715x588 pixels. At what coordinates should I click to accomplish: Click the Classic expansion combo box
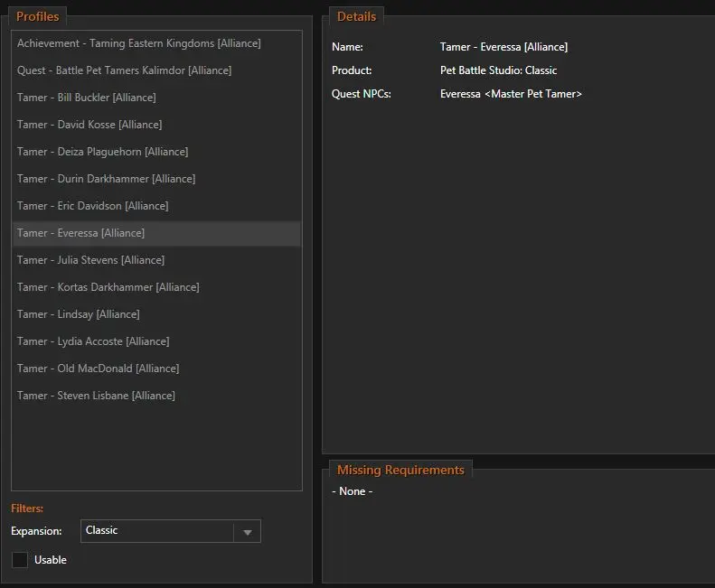click(x=171, y=531)
